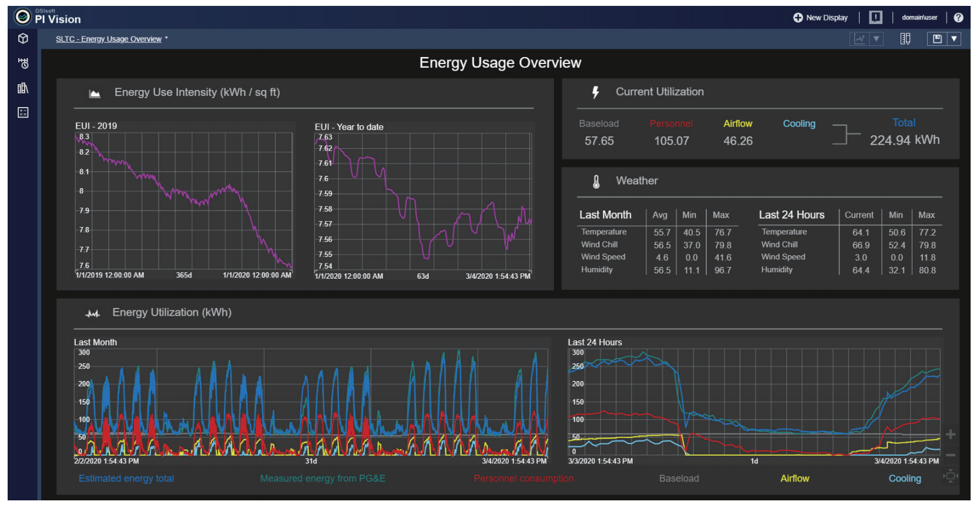Viewport: 980px width, 508px height.
Task: Click the New Display button
Action: coord(820,18)
